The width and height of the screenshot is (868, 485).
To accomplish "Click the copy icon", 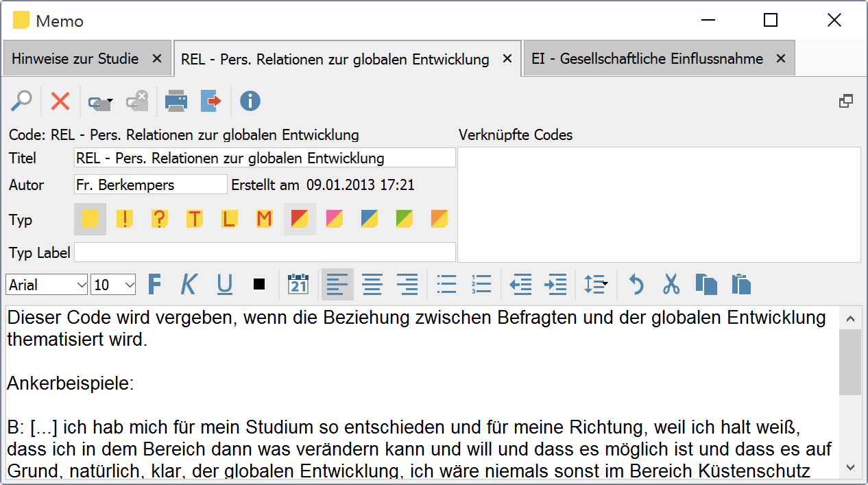I will pos(706,284).
